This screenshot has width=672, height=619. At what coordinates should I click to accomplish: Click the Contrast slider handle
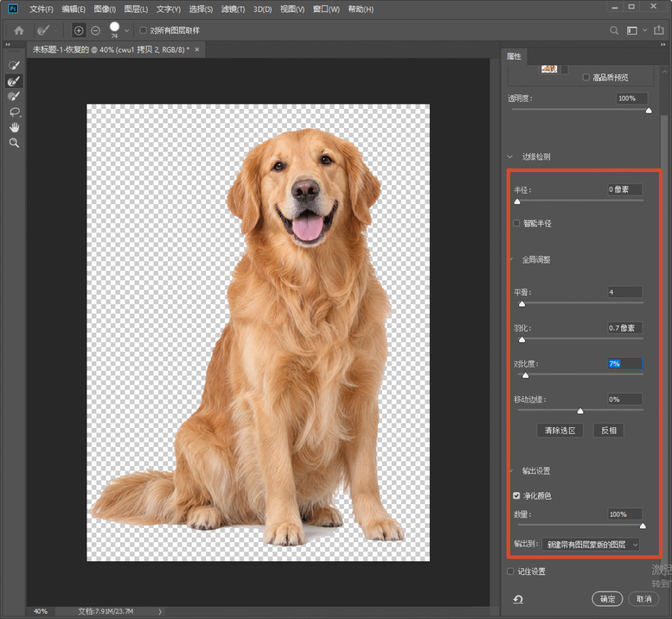click(x=526, y=375)
